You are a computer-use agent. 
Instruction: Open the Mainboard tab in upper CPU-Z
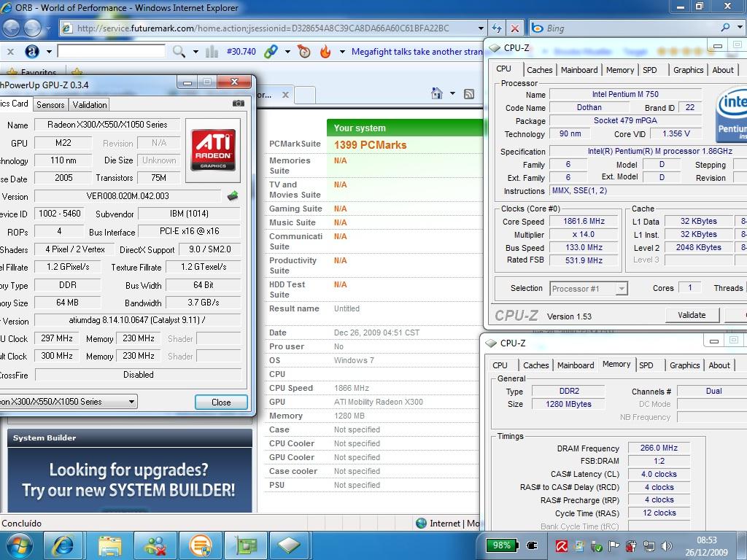pyautogui.click(x=579, y=69)
